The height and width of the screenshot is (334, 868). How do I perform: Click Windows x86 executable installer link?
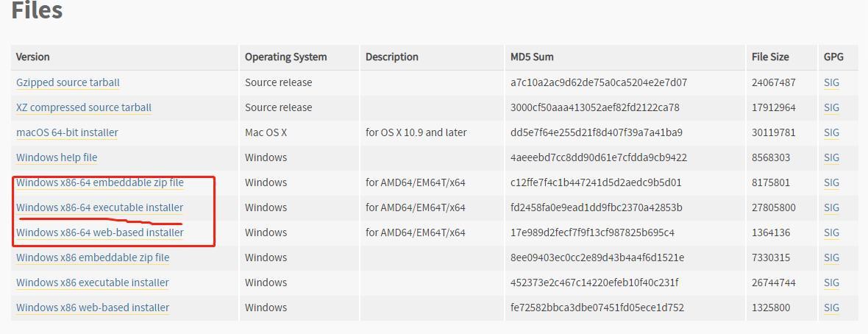point(92,283)
